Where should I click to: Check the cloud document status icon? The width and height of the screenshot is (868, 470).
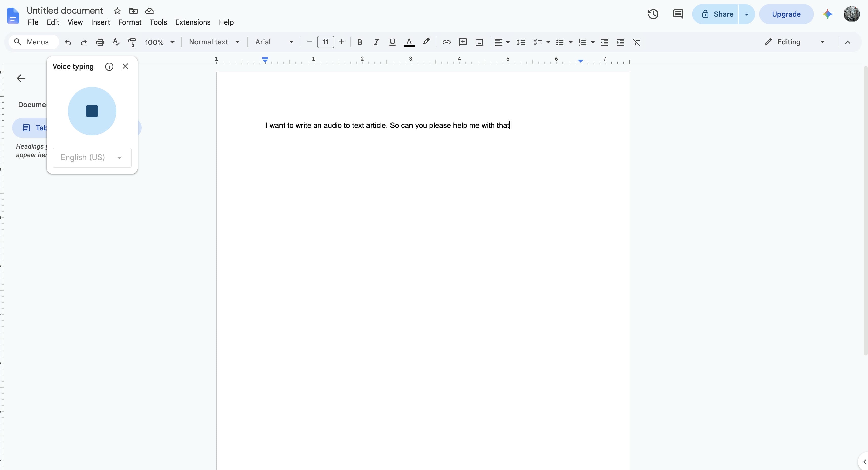point(150,11)
